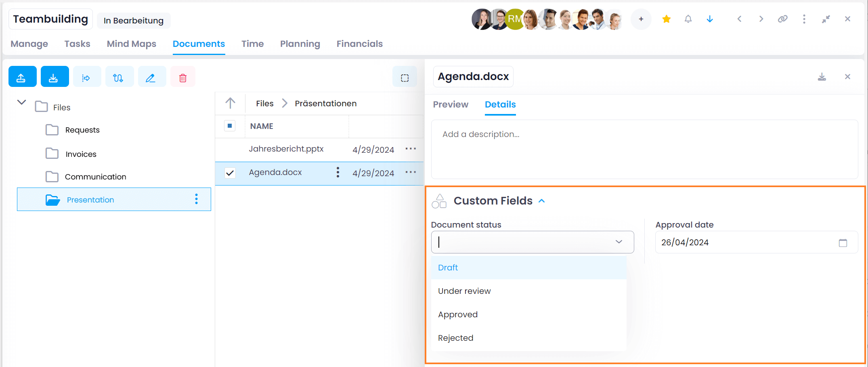Choose Rejected status option
This screenshot has width=868, height=367.
coord(528,338)
